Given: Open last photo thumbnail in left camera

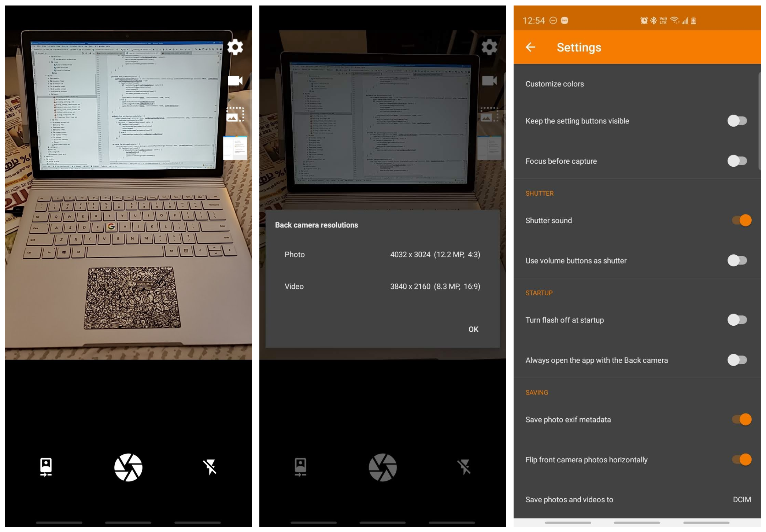Looking at the screenshot, I should pyautogui.click(x=235, y=148).
